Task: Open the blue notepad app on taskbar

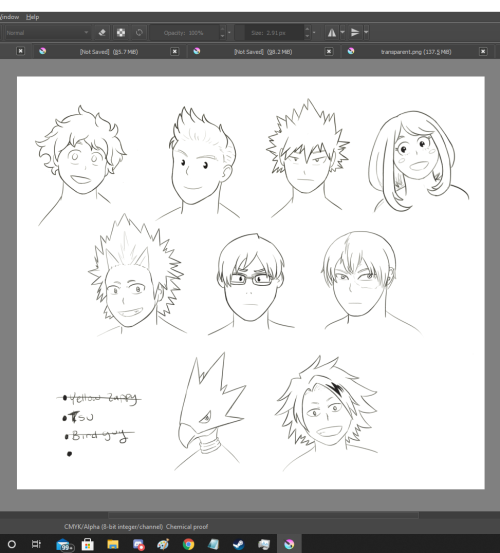Action: 213,544
